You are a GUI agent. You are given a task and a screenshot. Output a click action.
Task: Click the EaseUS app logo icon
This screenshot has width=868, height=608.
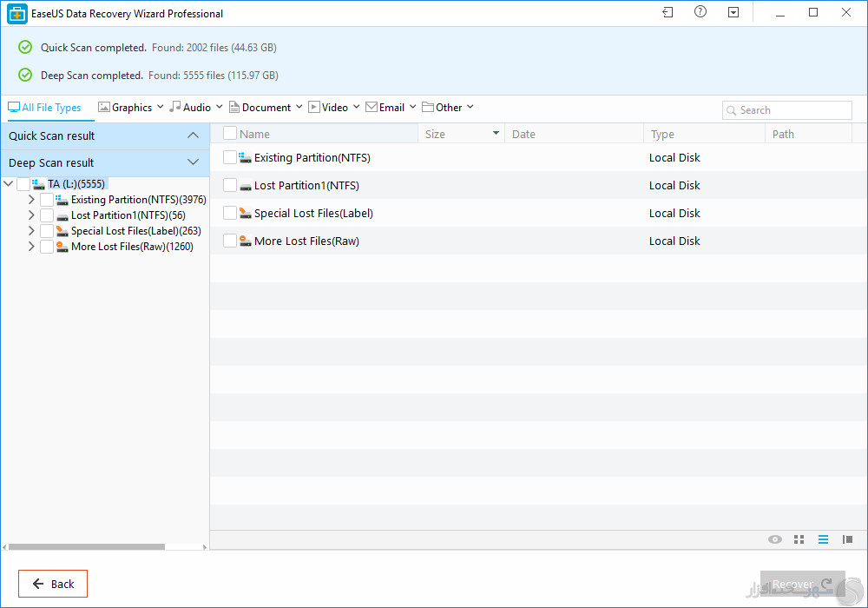coord(16,14)
